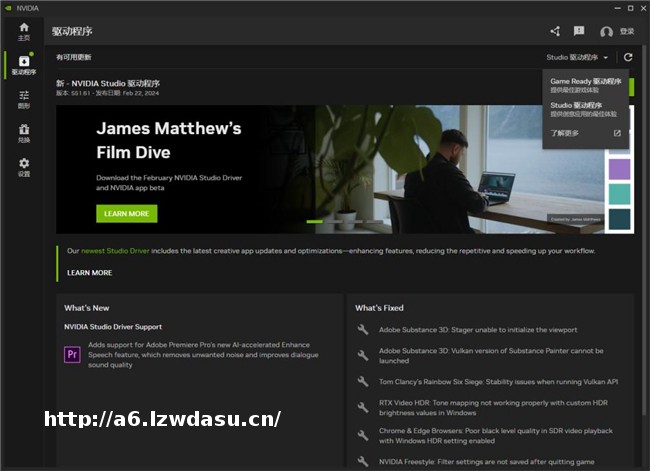Click the 登录 login text
The image size is (650, 471).
point(627,32)
